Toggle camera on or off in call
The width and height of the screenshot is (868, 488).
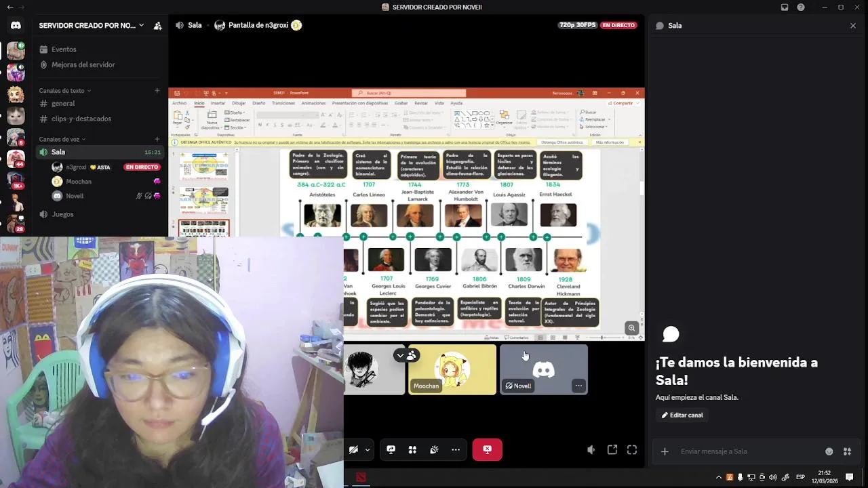point(354,449)
